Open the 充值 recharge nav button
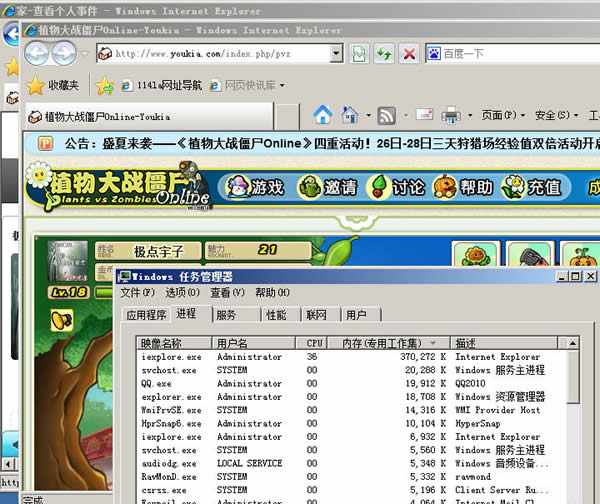 click(x=532, y=187)
